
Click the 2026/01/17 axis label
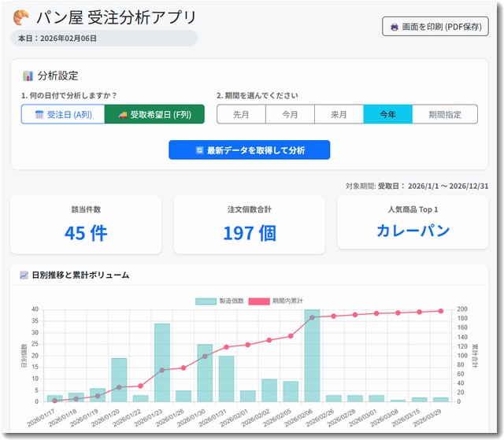(x=41, y=417)
